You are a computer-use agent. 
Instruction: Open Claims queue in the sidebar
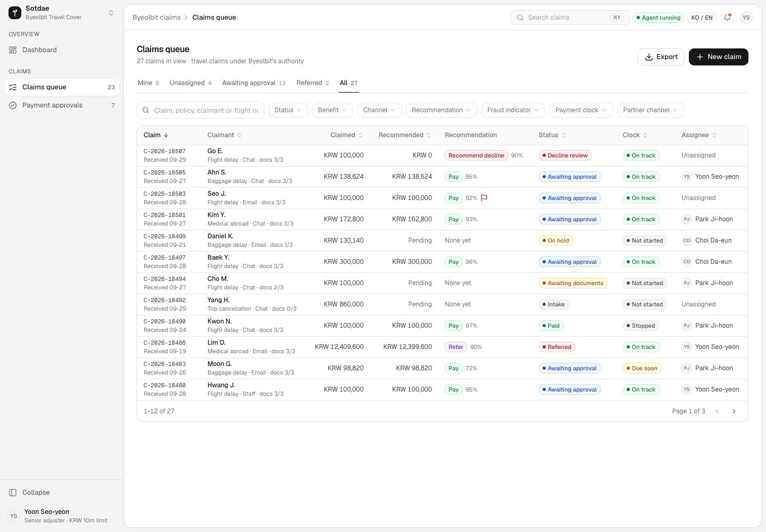62,87
